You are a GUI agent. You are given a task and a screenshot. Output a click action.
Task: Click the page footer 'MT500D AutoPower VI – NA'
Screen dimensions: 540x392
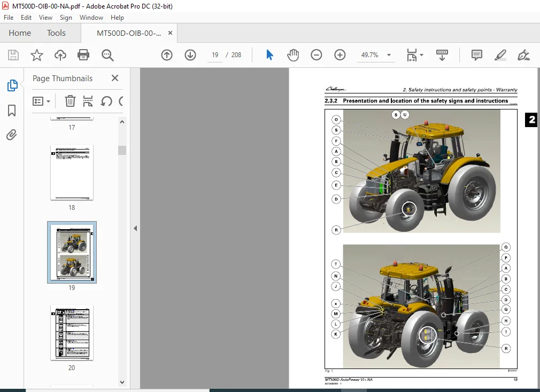click(349, 380)
